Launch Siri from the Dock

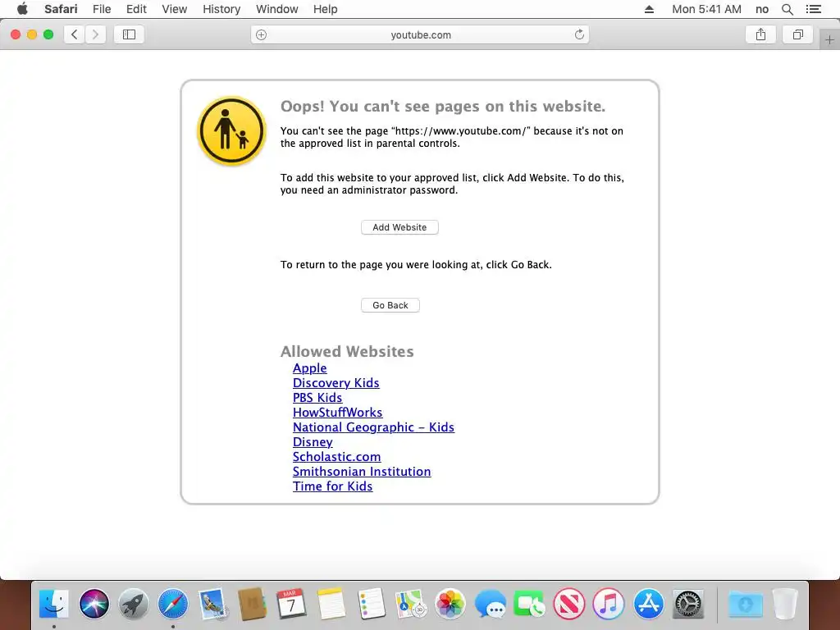coord(94,604)
